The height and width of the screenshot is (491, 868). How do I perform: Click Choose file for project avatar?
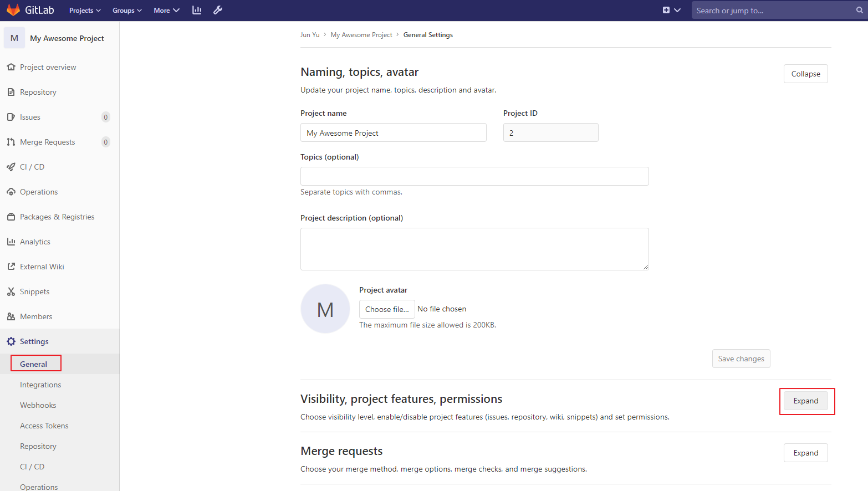point(387,309)
